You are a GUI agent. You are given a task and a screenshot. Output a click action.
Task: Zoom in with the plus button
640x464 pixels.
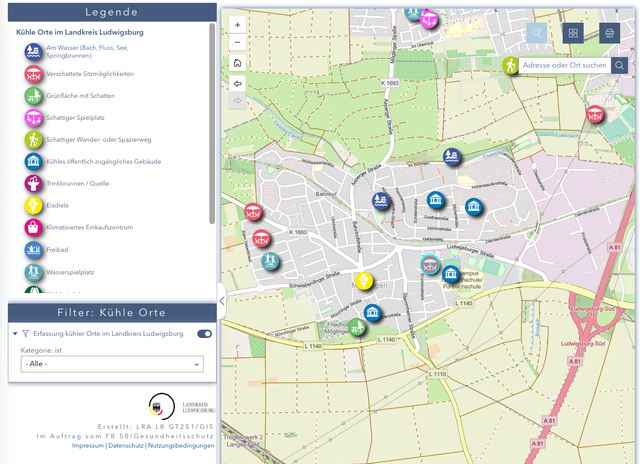[x=238, y=25]
